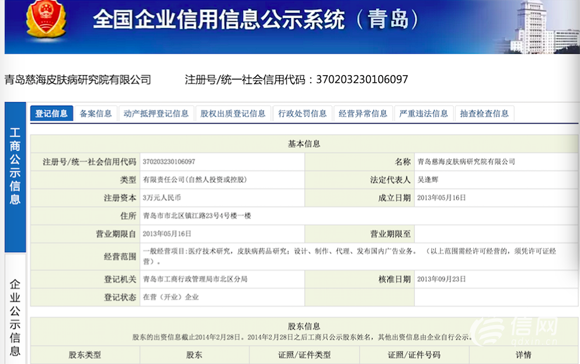Click the 股东 column header

click(x=195, y=355)
